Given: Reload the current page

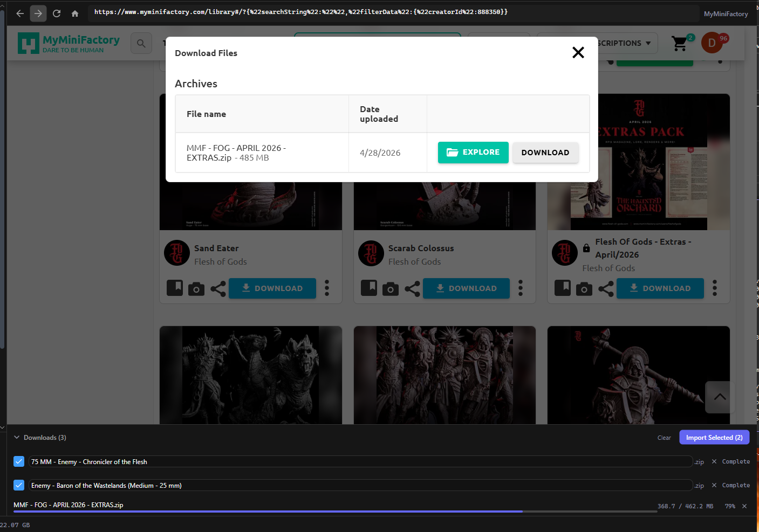Looking at the screenshot, I should coord(57,13).
